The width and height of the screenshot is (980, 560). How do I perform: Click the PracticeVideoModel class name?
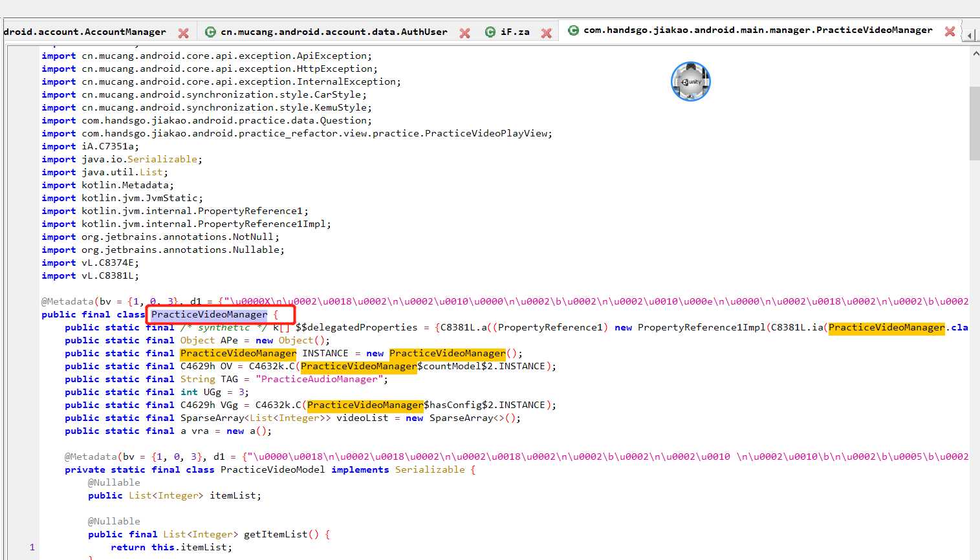[273, 469]
